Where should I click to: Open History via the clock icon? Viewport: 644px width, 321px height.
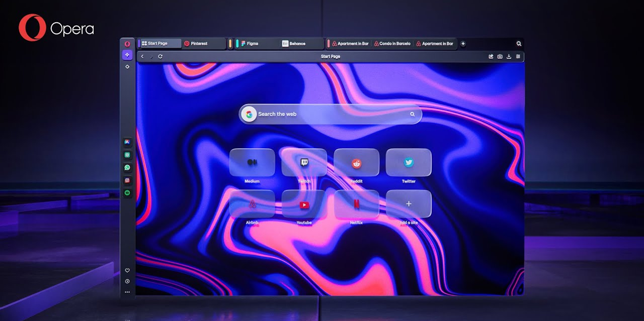(127, 281)
